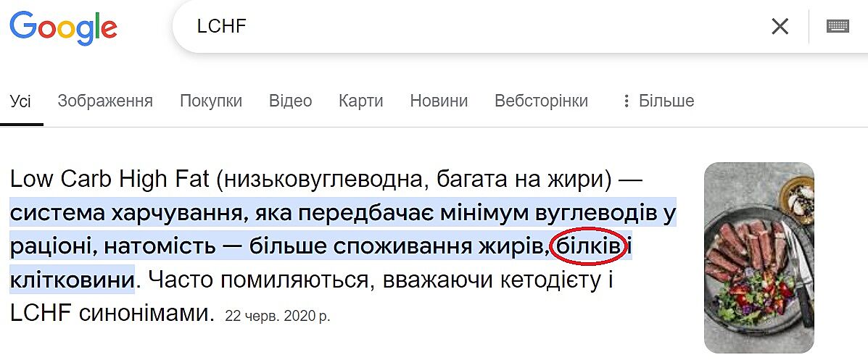Viewport: 868px width, 360px height.
Task: Click the word клітковини in snippet
Action: click(x=73, y=280)
